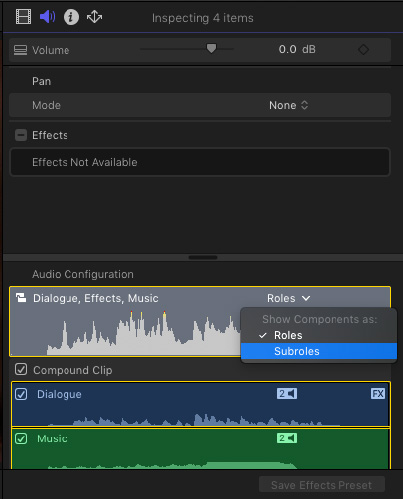The width and height of the screenshot is (403, 499).
Task: Adjust the Volume slider handle
Action: click(x=211, y=49)
